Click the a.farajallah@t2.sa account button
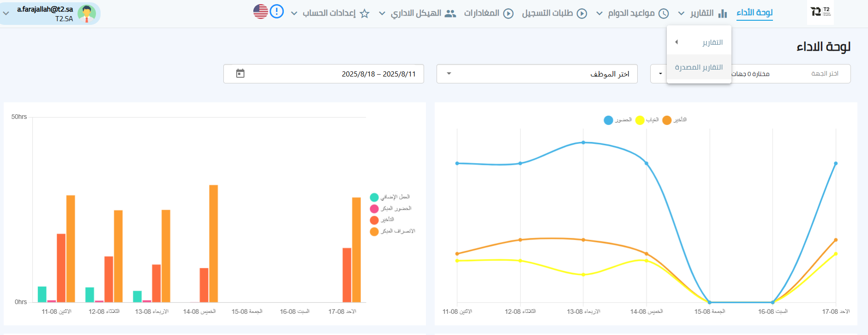868x335 pixels. tap(50, 13)
